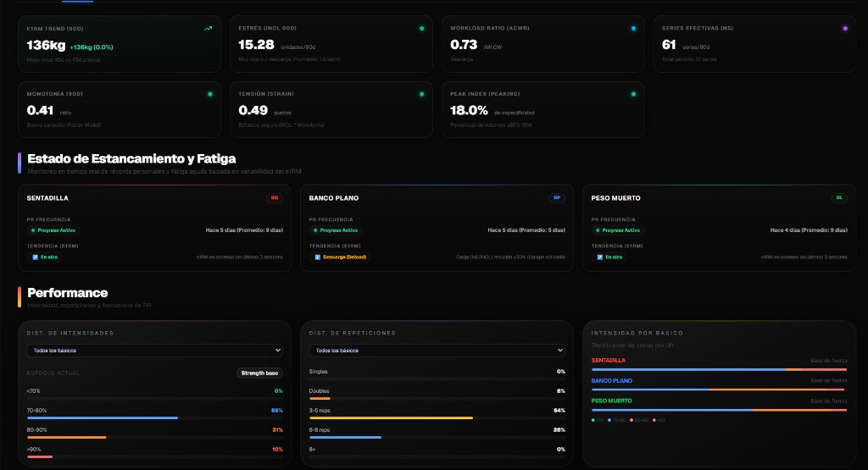868x470 pixels.
Task: Click the '64%' value for 3-5 reps
Action: click(x=559, y=410)
